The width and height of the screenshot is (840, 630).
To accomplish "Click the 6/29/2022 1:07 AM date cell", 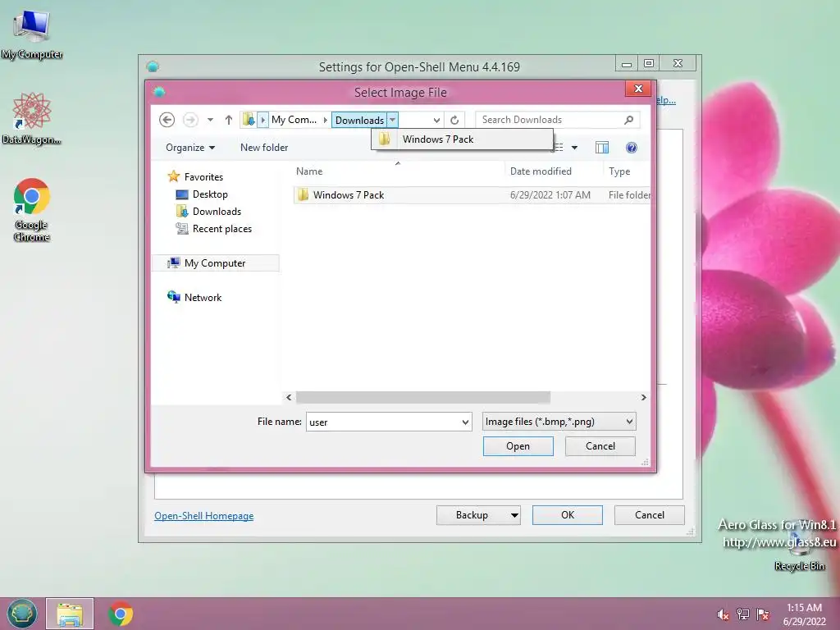I will point(550,195).
